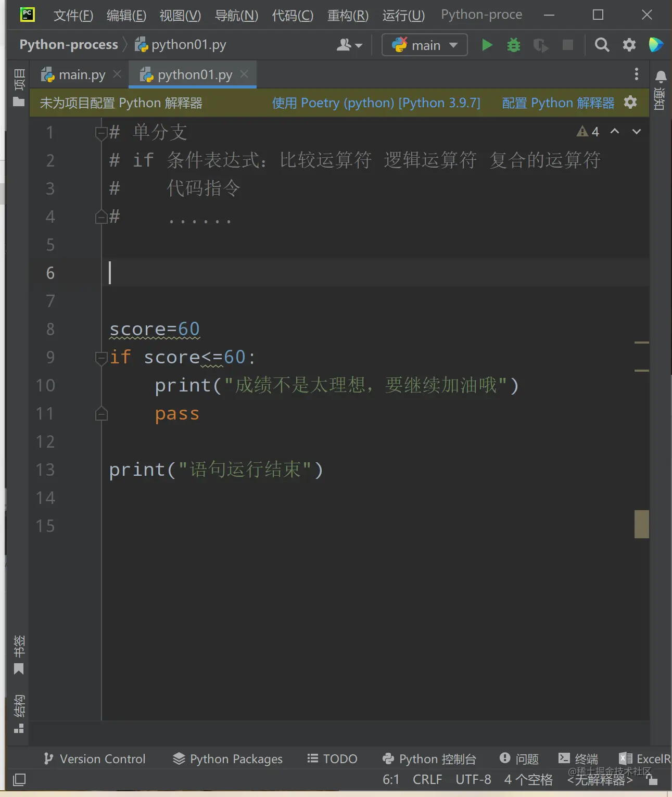672x797 pixels.
Task: Open 文件(F) menu
Action: [73, 15]
